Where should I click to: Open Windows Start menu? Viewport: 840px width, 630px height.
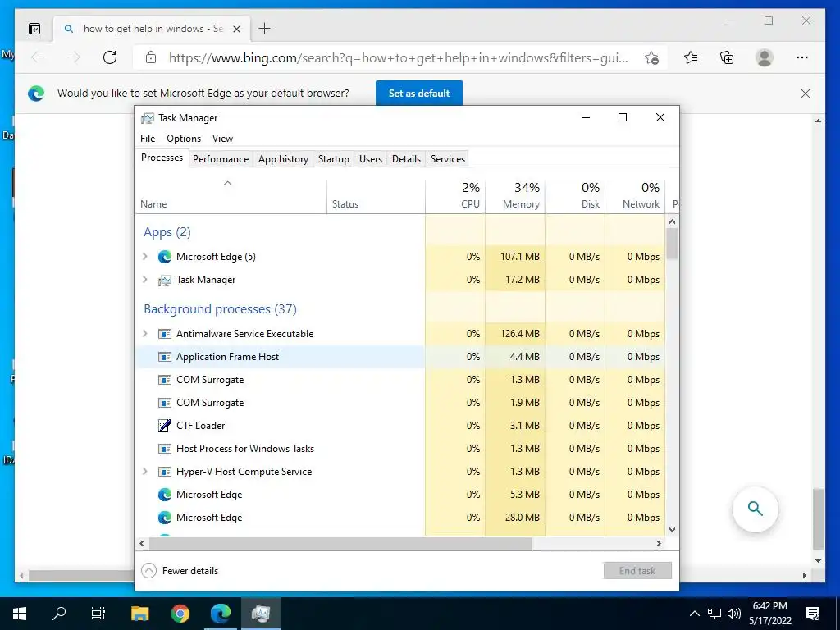click(x=20, y=614)
